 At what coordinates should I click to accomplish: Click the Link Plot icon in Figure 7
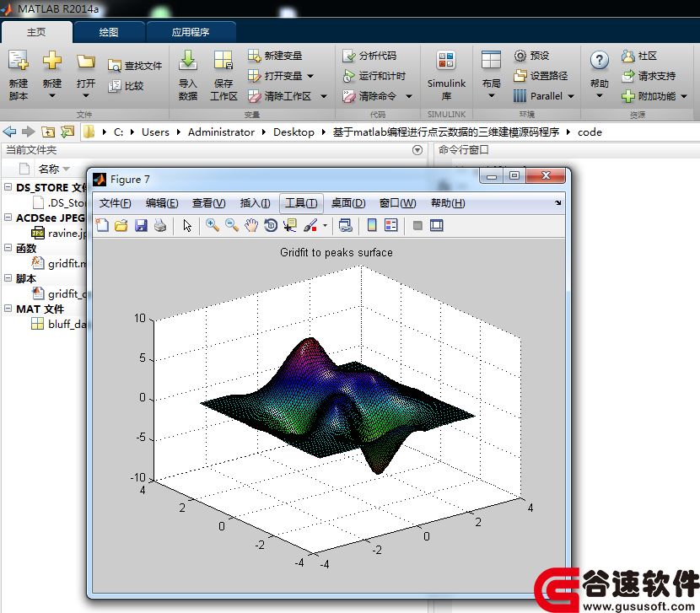pos(346,225)
